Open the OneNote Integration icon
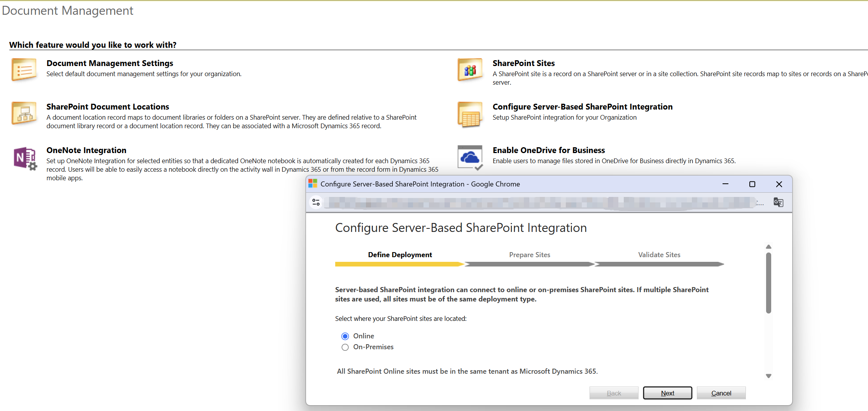The image size is (868, 411). (25, 158)
